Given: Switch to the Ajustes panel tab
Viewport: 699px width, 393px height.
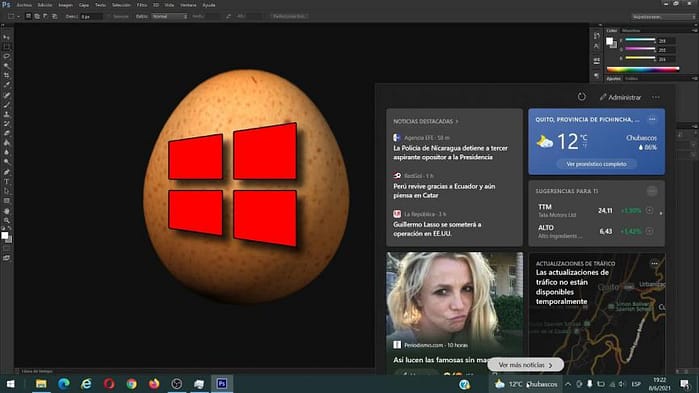Looking at the screenshot, I should click(613, 78).
